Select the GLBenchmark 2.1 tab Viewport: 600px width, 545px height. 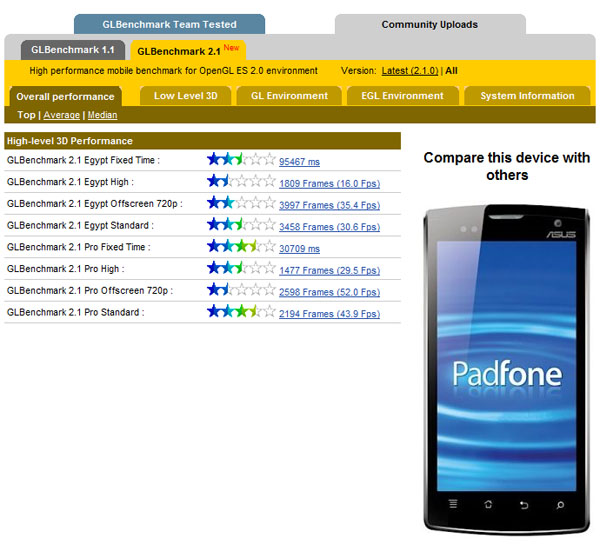pos(188,51)
